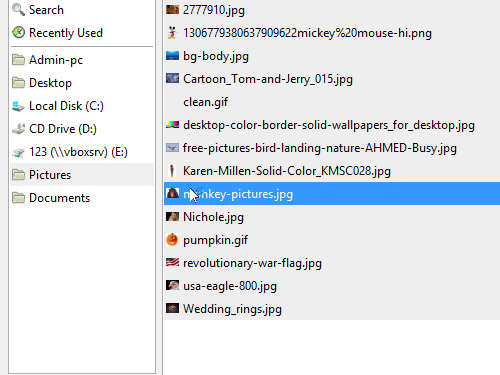The height and width of the screenshot is (375, 500).
Task: Choose the clean.gif file
Action: (332, 102)
